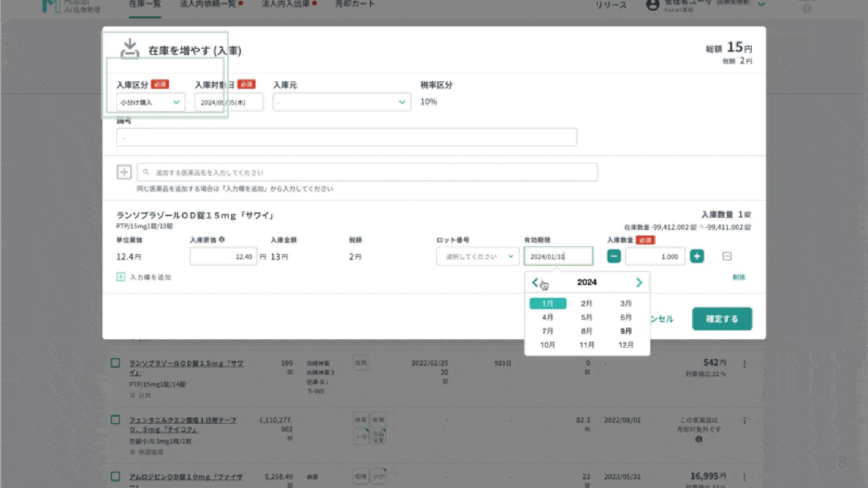The image size is (868, 488).
Task: Go to next year in date picker
Action: [639, 282]
